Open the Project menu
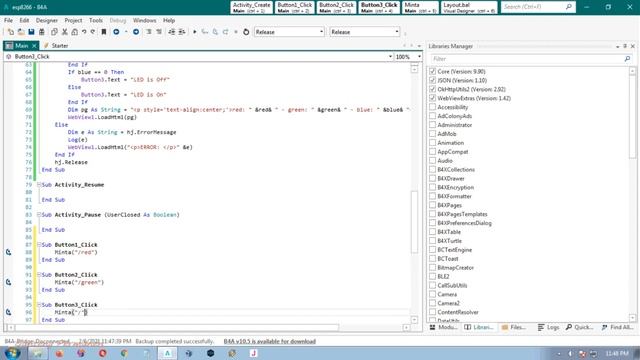 click(x=73, y=20)
